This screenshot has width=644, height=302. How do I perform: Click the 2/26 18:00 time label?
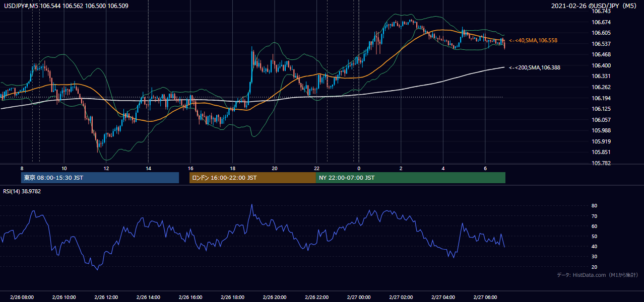click(232, 297)
